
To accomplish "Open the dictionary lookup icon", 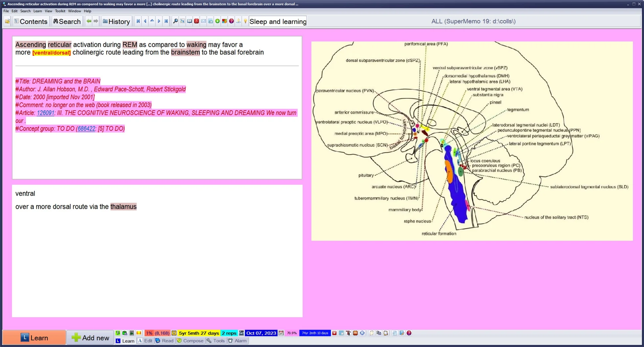I will pos(190,21).
